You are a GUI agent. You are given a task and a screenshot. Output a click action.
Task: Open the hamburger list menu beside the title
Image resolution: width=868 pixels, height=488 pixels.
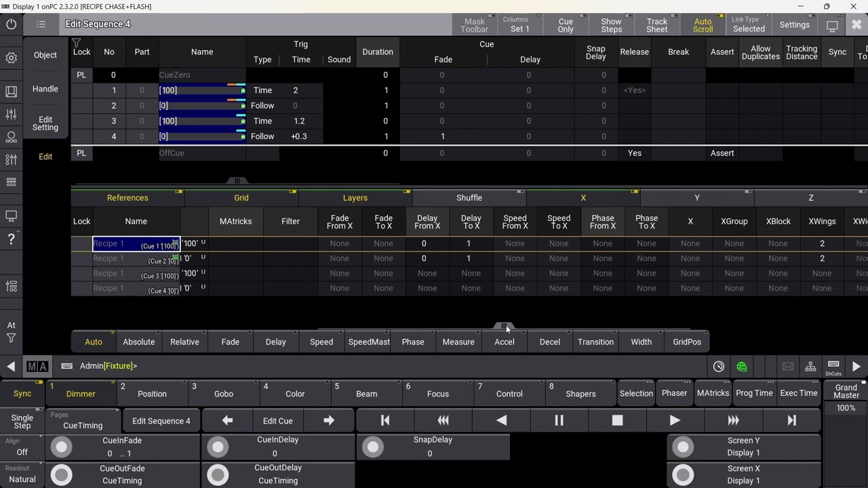(41, 24)
